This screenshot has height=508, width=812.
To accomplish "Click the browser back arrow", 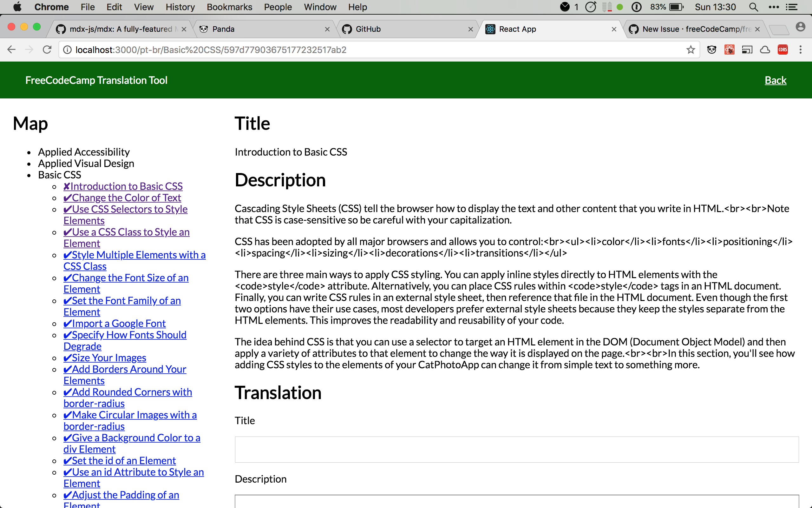I will click(x=11, y=50).
